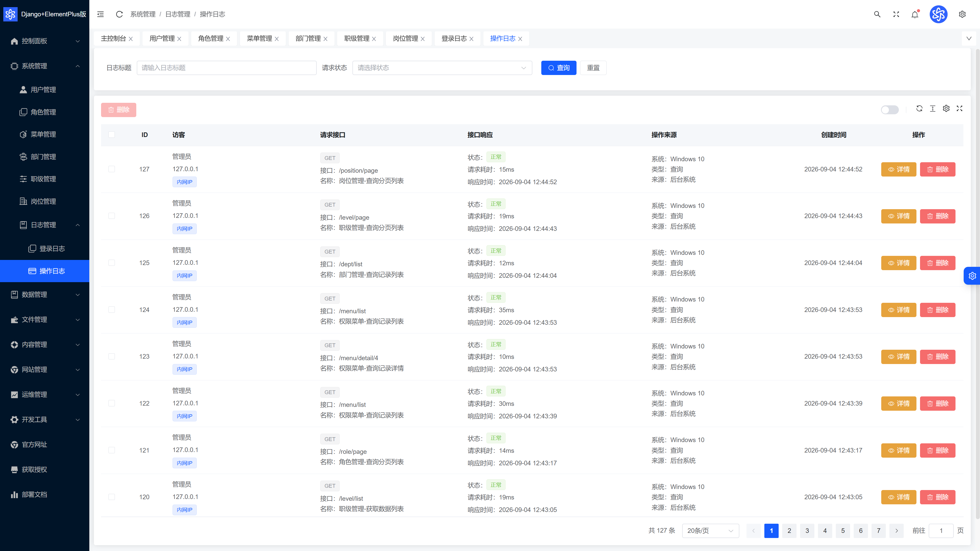Open the 请求状态 status dropdown
980x551 pixels.
tap(442, 68)
